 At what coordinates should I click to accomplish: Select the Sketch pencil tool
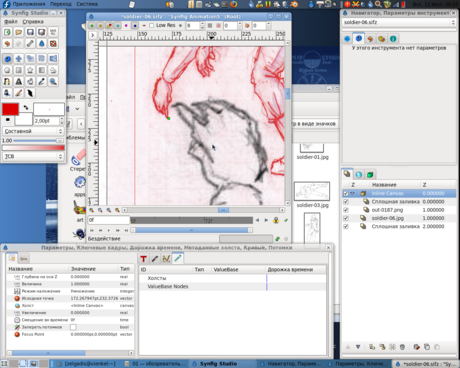[19, 93]
